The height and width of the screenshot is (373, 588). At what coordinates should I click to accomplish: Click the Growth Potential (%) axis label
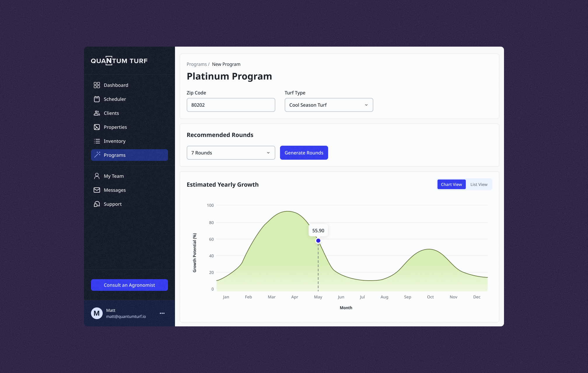click(195, 253)
